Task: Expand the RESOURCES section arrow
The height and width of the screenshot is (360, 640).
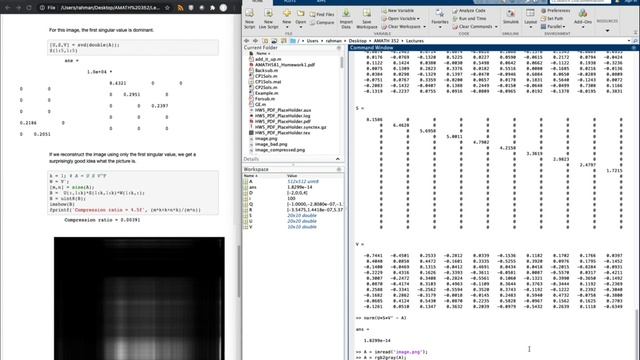Action: click(x=607, y=31)
